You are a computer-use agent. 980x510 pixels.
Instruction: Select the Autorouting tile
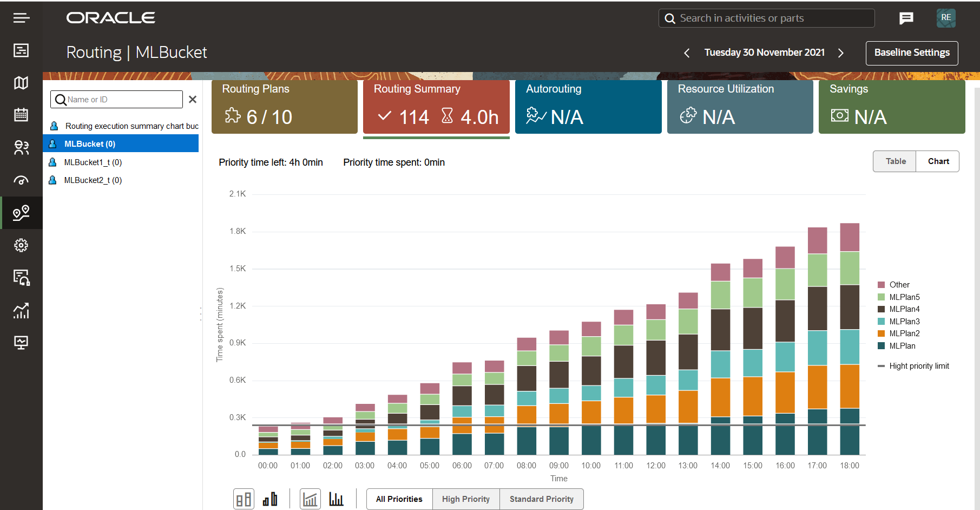tap(588, 107)
